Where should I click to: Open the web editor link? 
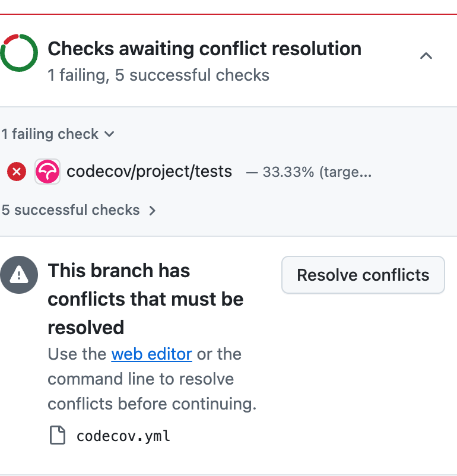tap(151, 354)
